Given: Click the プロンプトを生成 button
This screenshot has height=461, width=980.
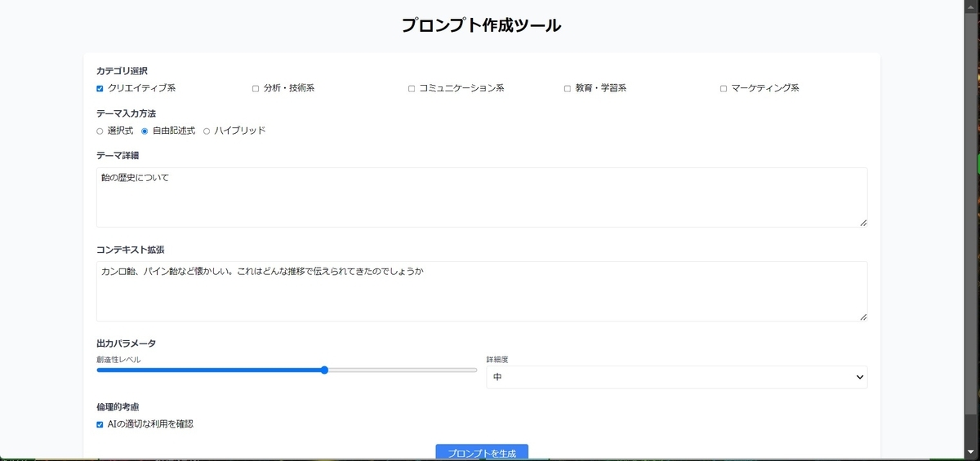Looking at the screenshot, I should [x=482, y=453].
